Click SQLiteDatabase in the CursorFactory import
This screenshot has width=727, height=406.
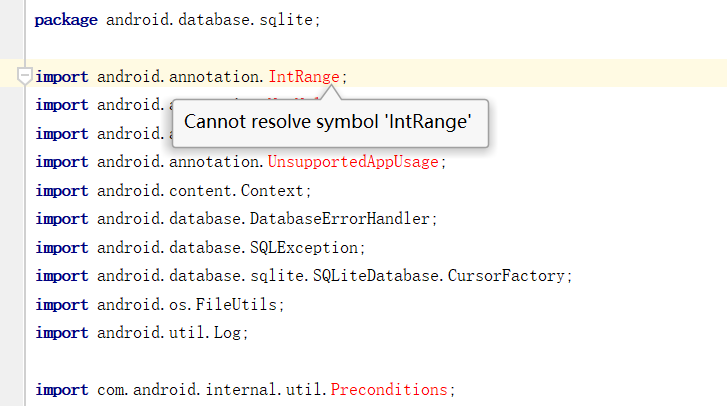coord(376,276)
